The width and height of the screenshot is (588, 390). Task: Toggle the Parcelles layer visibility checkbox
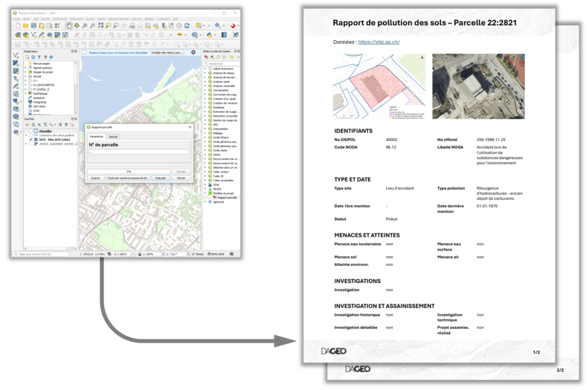[30, 131]
